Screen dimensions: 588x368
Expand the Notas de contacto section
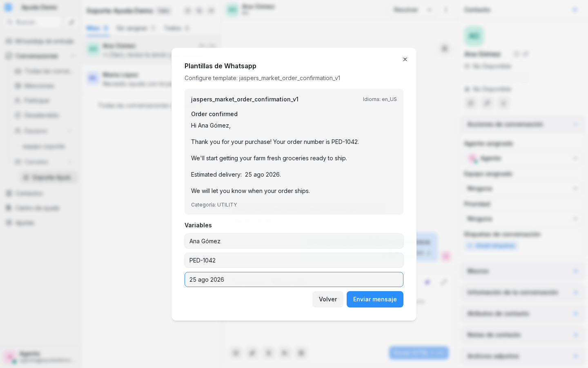pos(523,335)
